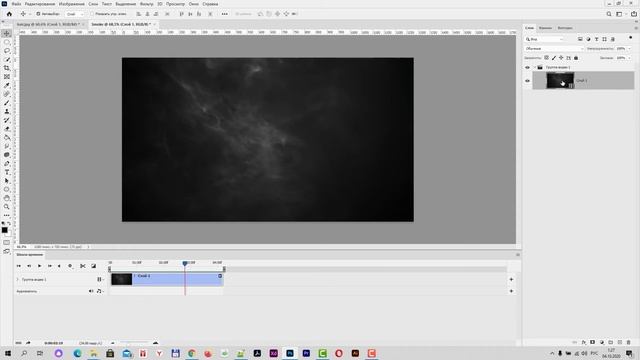This screenshot has height=360, width=640.
Task: Select the Move tool
Action: point(7,33)
